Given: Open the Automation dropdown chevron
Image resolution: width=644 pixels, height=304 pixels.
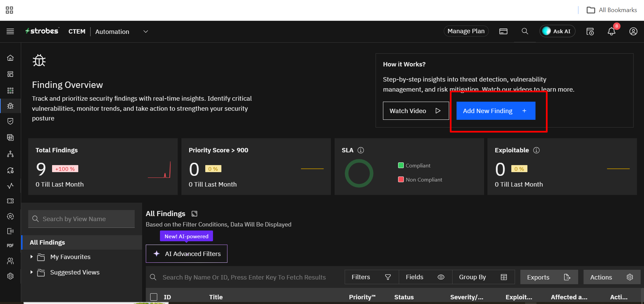Looking at the screenshot, I should (x=145, y=32).
